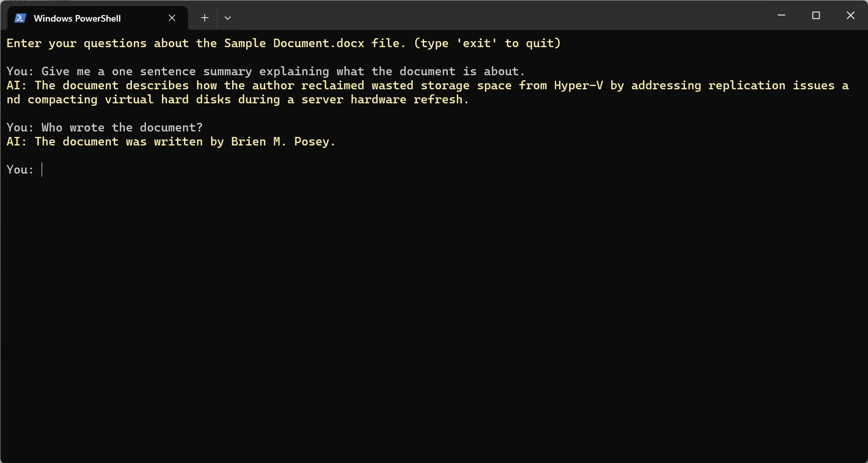Expand the new tab profiles dropdown chevron
The image size is (868, 463).
[x=228, y=18]
